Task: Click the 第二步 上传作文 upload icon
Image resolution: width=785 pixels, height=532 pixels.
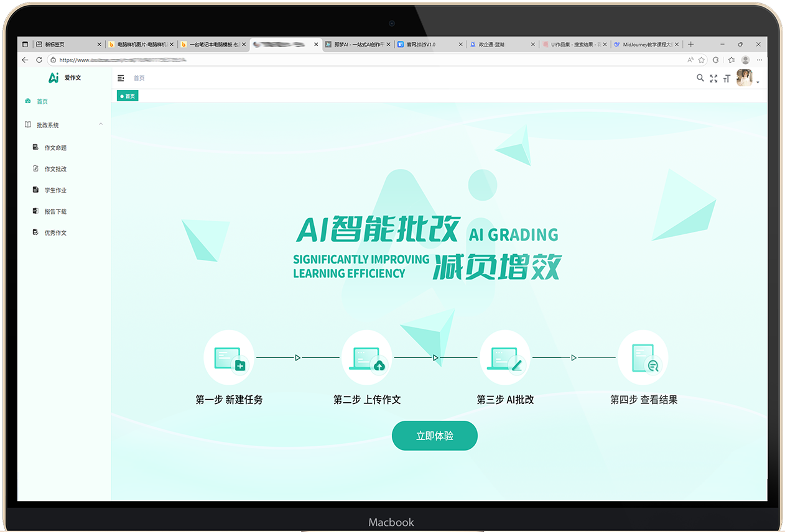Action: [367, 358]
